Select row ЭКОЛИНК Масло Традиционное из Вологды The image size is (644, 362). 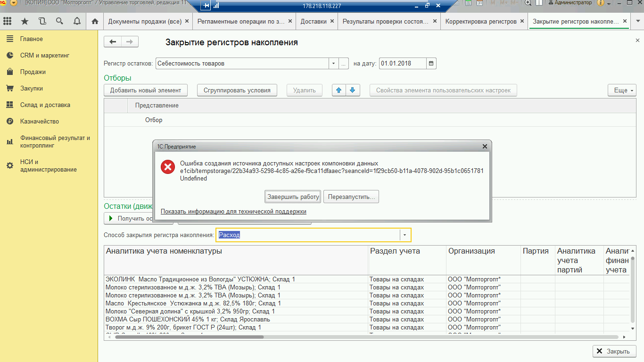pos(367,280)
